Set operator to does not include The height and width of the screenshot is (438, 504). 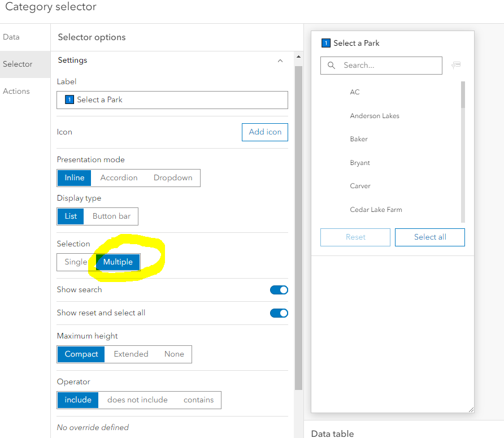[x=137, y=400]
